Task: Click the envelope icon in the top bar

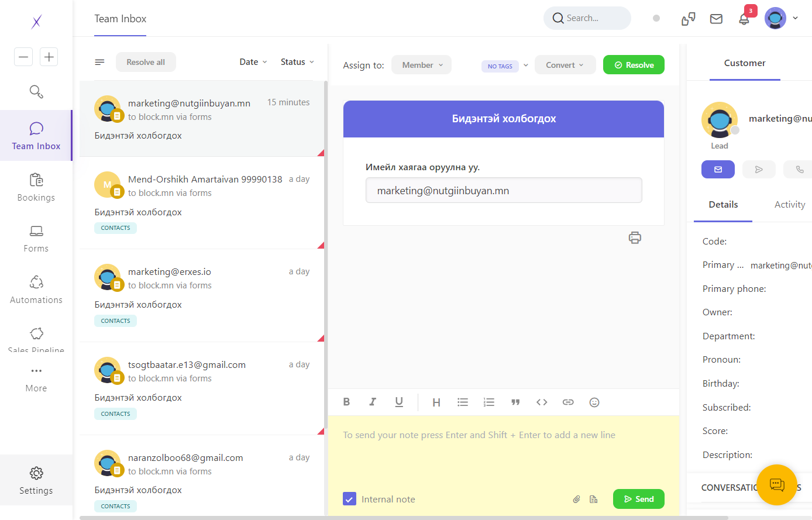Action: 716,19
